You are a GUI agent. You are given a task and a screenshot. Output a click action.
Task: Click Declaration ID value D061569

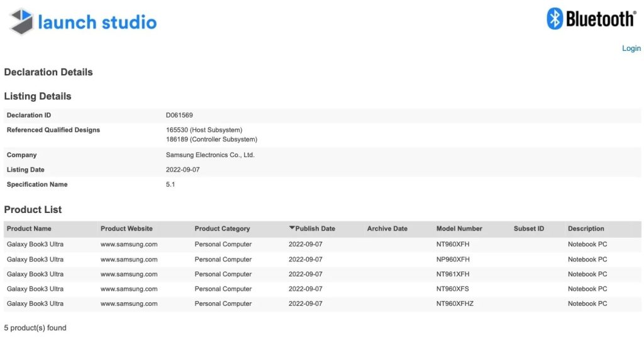point(179,115)
